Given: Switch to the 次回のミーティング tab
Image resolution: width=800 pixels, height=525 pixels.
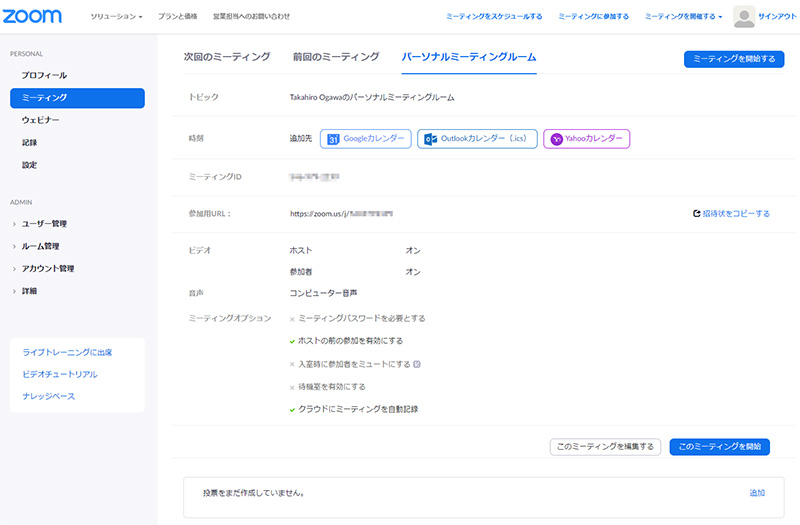Looking at the screenshot, I should click(x=227, y=57).
